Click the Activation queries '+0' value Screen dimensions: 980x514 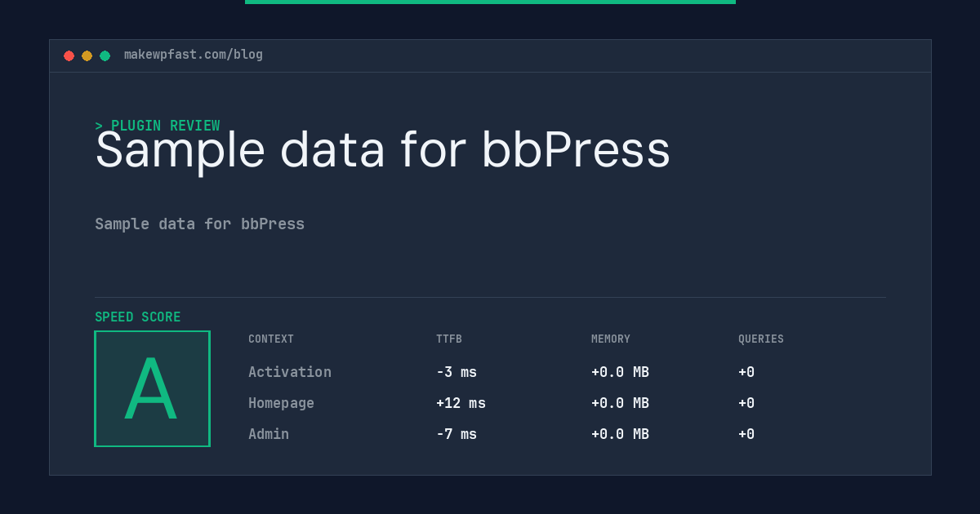click(x=746, y=372)
